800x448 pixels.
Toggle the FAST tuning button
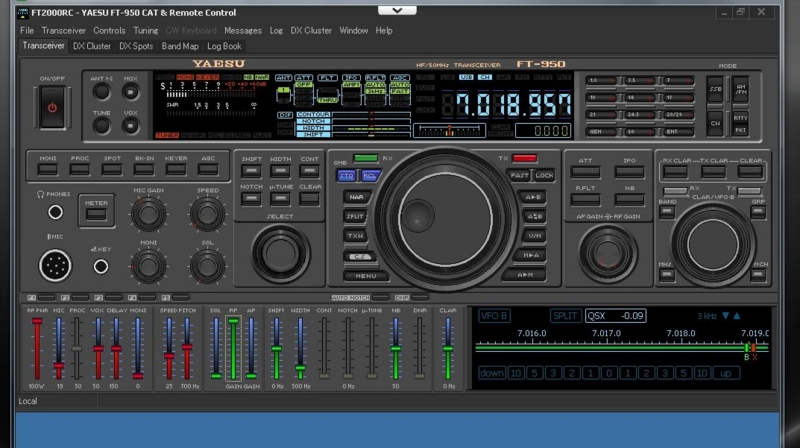(519, 176)
